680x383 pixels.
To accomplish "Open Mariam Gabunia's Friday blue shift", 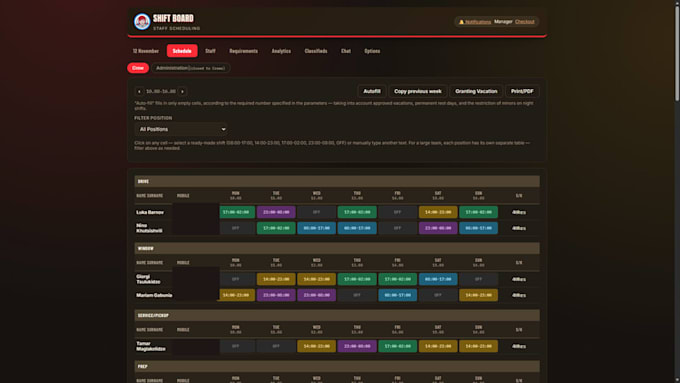I will tap(397, 295).
